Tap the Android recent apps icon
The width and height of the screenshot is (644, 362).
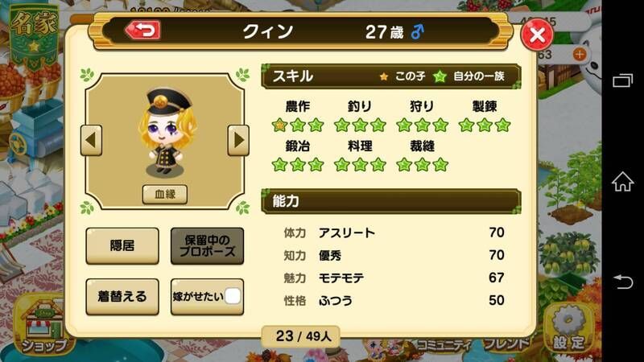[622, 80]
